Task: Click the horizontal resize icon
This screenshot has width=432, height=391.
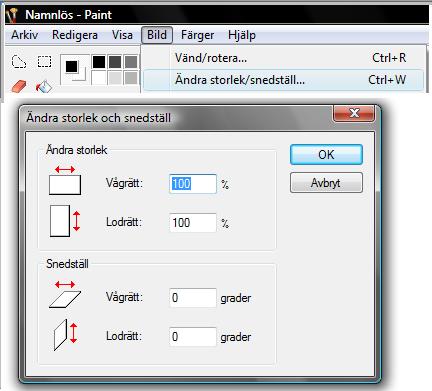Action: [x=65, y=180]
